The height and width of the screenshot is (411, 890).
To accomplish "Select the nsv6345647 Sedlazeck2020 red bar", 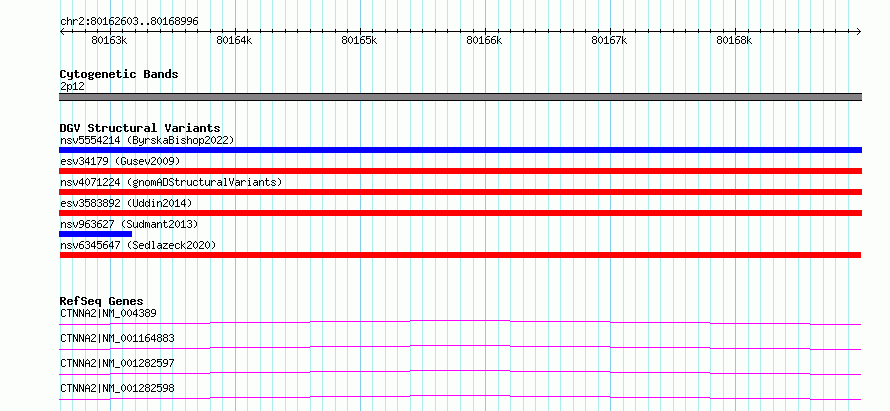I will click(x=460, y=255).
